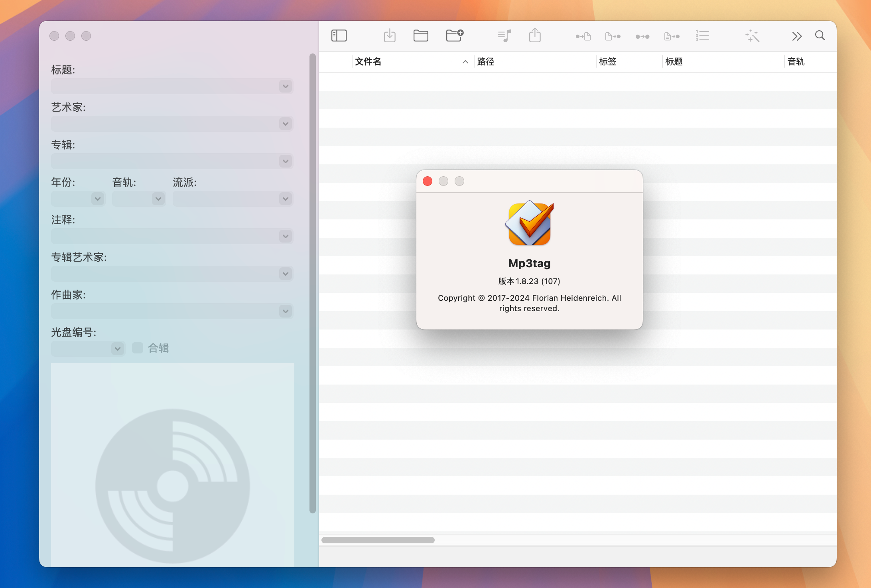Expand the 流派 field dropdown

[x=286, y=199]
